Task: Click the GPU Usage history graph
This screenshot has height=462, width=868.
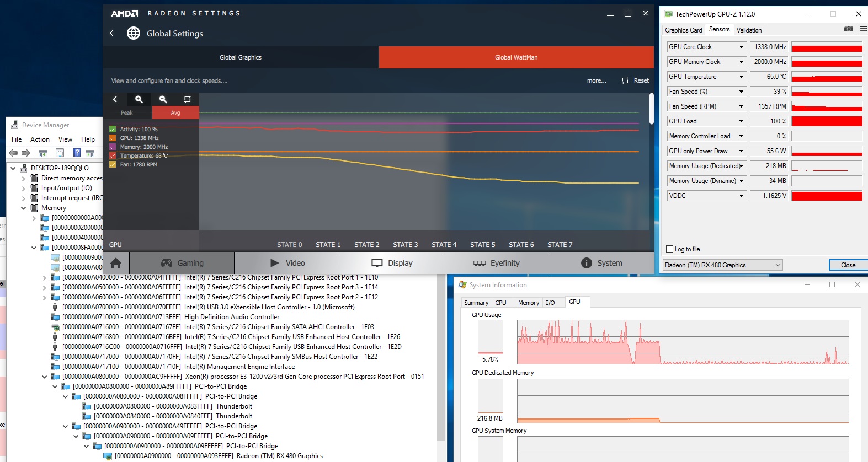Action: coord(683,342)
